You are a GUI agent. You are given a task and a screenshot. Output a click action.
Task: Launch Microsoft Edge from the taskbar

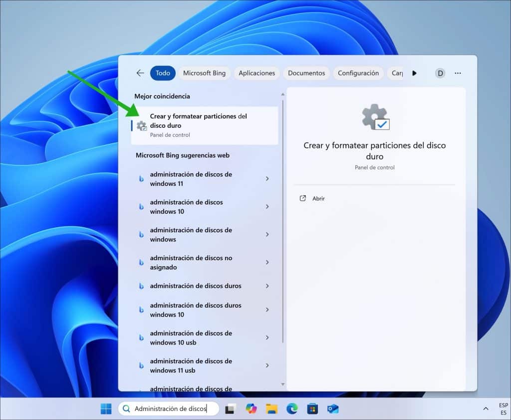point(292,409)
